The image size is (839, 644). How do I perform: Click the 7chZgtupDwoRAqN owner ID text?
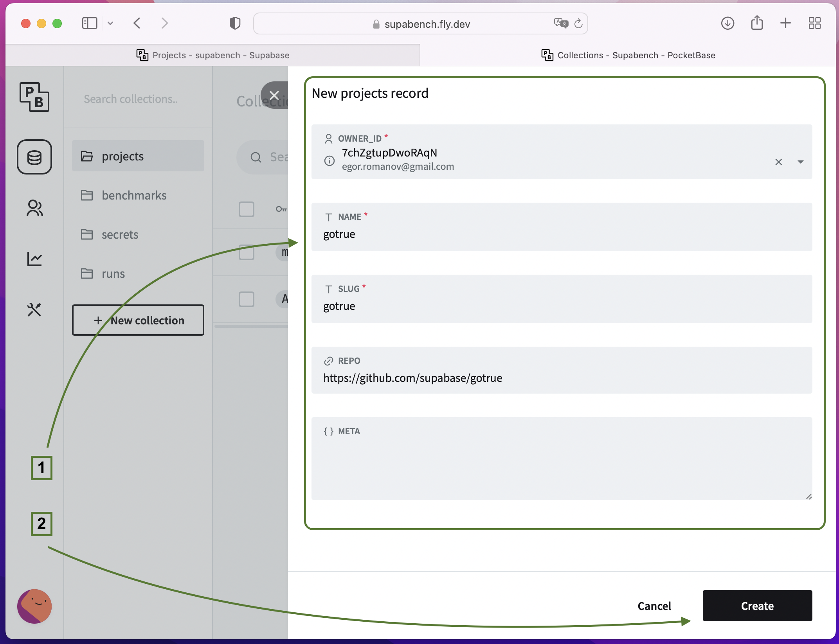click(x=389, y=153)
